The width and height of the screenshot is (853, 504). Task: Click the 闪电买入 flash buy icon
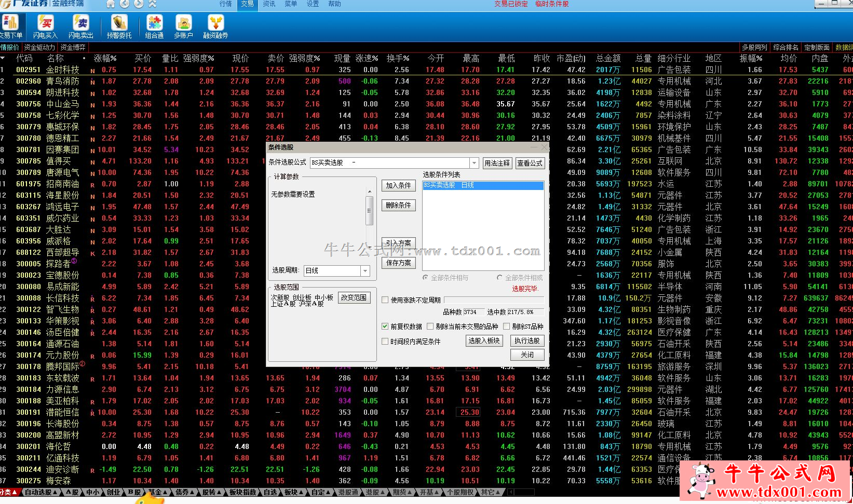(45, 26)
